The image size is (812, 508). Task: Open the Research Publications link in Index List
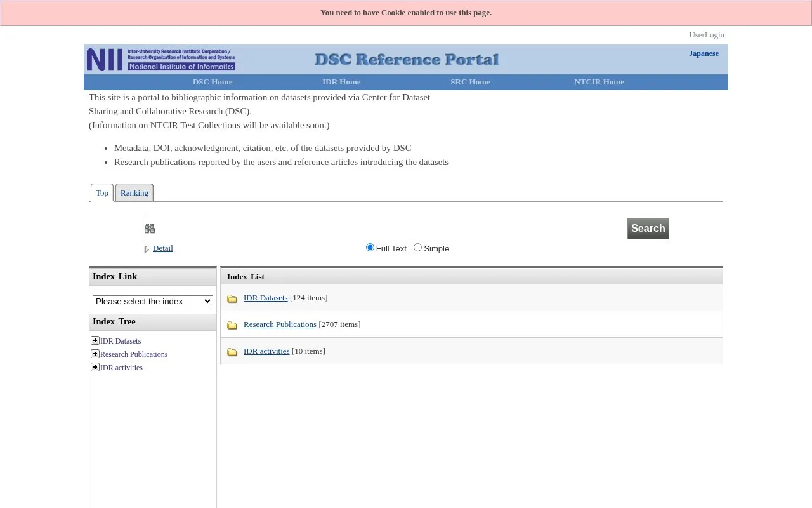(x=280, y=324)
